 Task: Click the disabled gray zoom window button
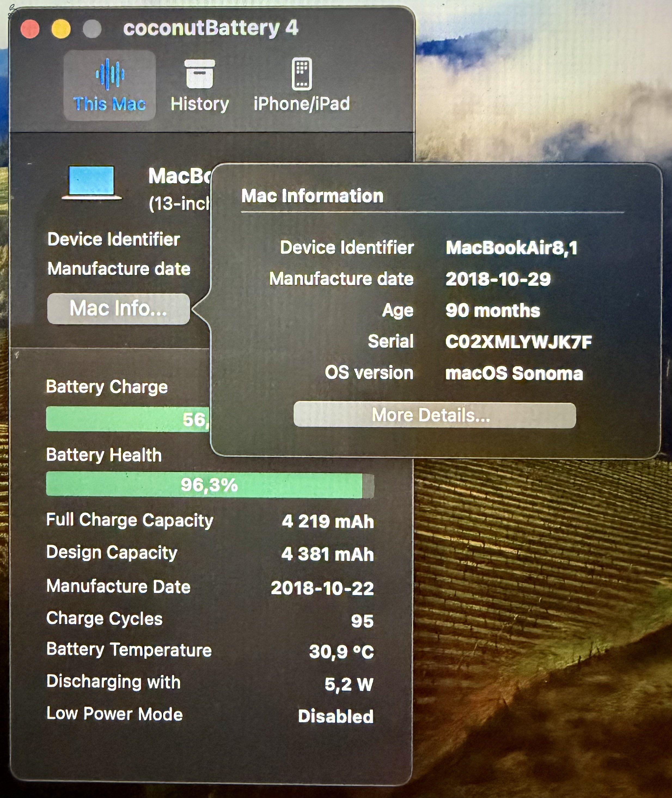92,29
